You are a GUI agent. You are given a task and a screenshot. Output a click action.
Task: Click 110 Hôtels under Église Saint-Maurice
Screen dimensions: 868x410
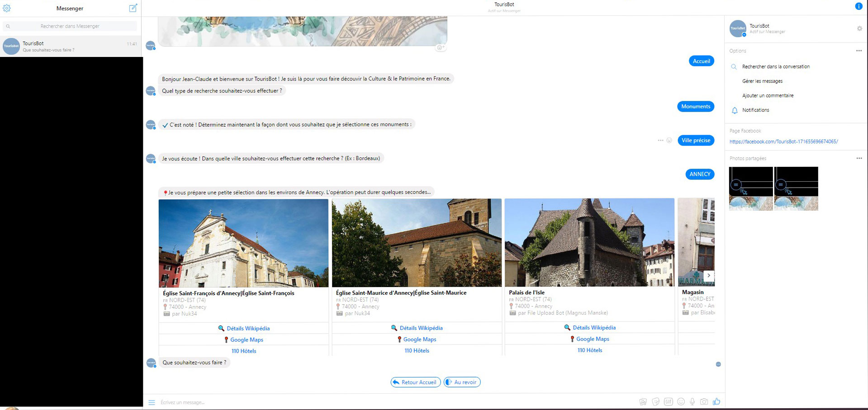pos(417,350)
